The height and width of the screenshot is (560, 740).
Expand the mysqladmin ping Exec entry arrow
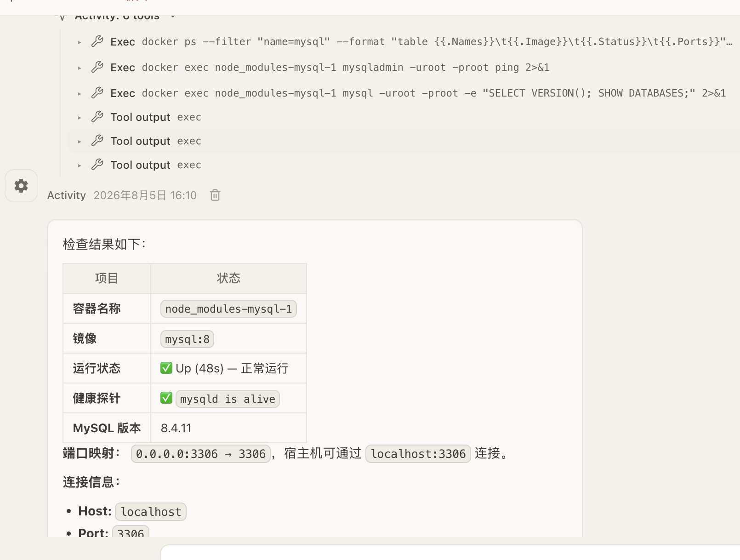click(80, 68)
